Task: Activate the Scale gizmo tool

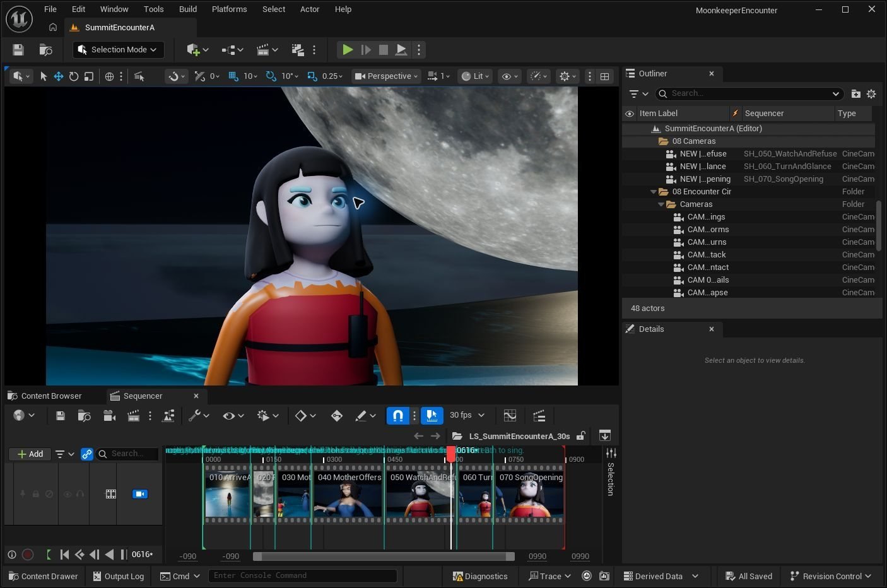Action: point(89,76)
